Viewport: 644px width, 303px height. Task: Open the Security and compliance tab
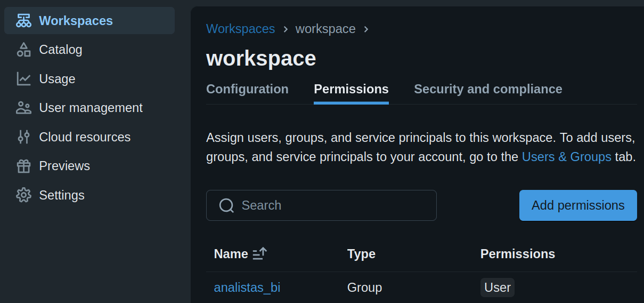click(x=488, y=89)
